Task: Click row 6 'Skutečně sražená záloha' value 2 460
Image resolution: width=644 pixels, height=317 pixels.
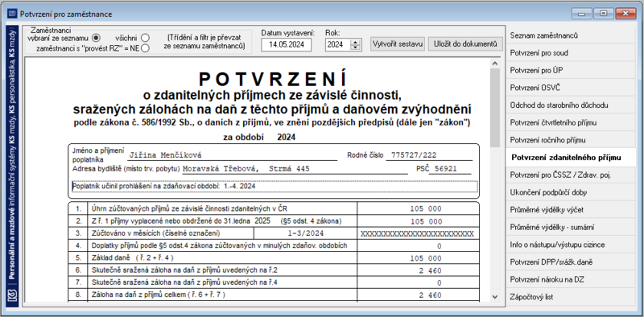Action: point(430,271)
